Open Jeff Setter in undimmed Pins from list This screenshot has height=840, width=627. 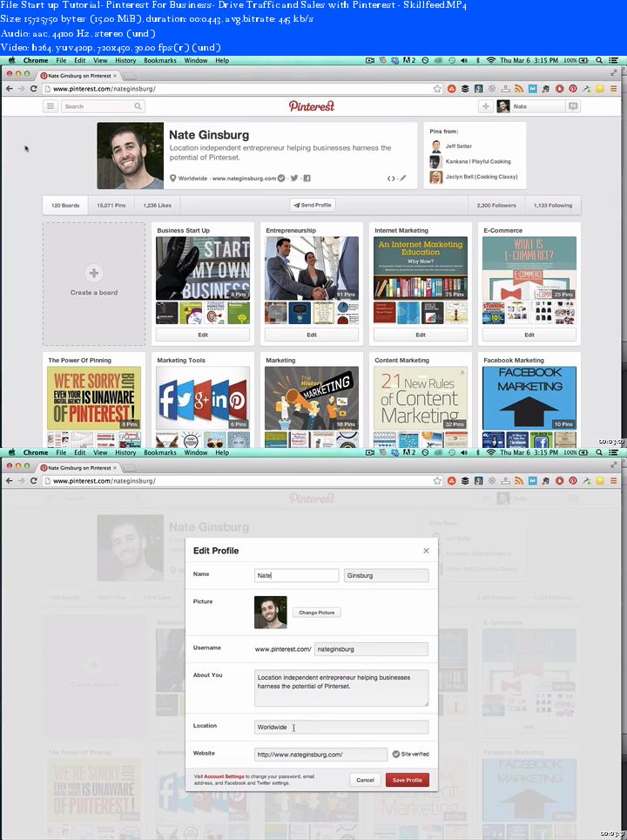(x=458, y=146)
